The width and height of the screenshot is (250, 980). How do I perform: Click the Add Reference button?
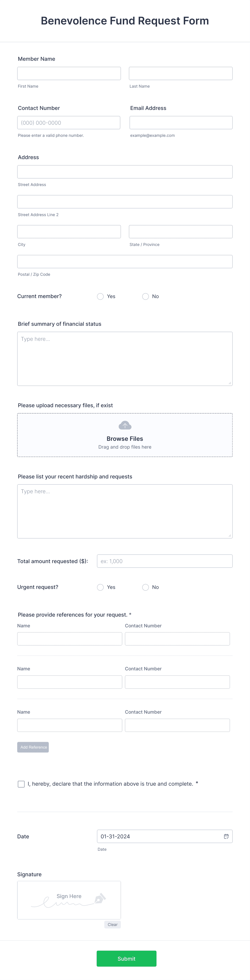click(33, 747)
